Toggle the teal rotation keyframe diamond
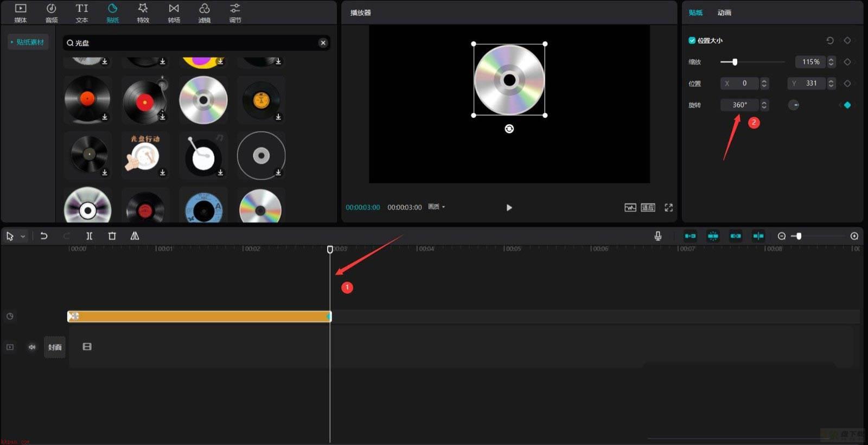Image resolution: width=868 pixels, height=445 pixels. coord(847,105)
